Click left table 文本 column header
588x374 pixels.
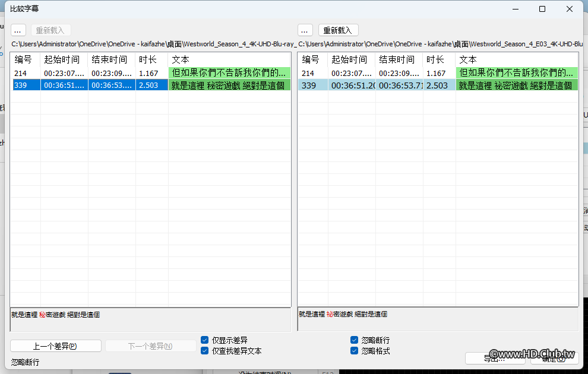[229, 59]
